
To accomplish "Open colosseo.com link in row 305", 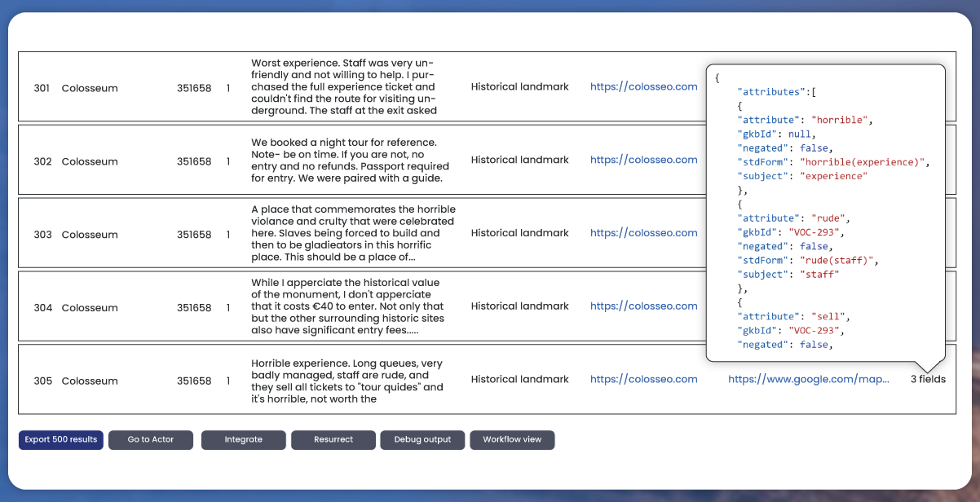I will (x=644, y=379).
